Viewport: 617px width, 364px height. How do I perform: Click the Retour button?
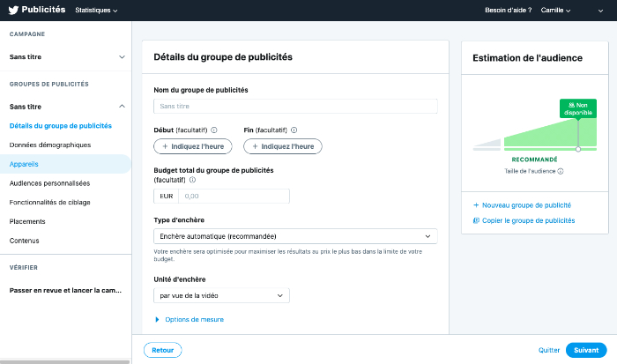point(162,350)
